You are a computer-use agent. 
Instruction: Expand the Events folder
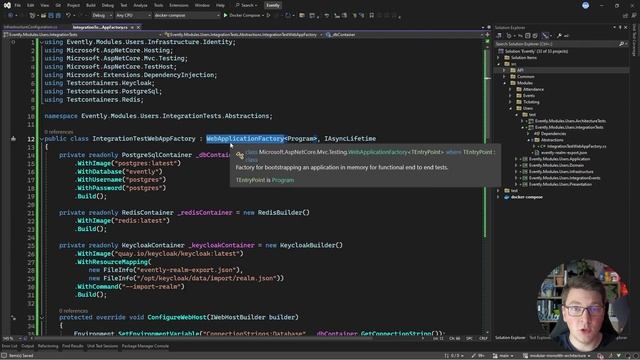pos(510,96)
